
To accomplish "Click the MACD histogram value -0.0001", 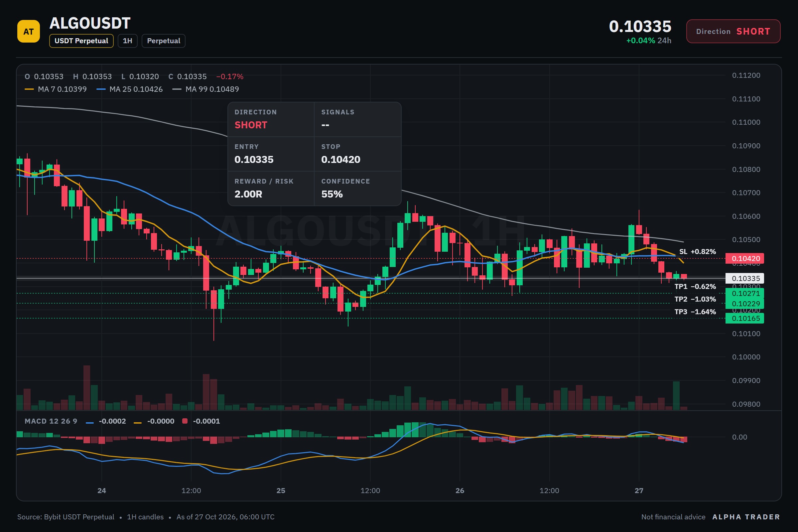I will [x=206, y=421].
